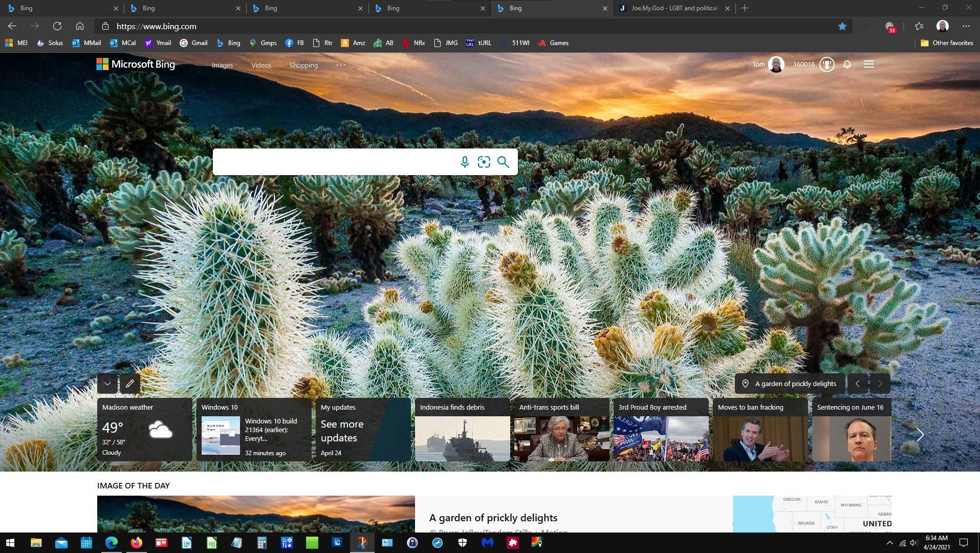This screenshot has width=980, height=553.
Task: Bookmark the page with the star icon
Action: point(841,26)
